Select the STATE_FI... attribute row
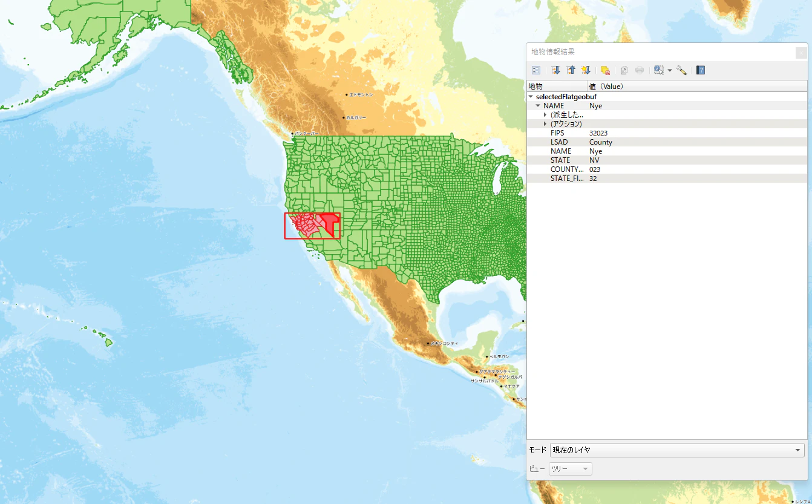This screenshot has width=812, height=504. click(x=667, y=178)
